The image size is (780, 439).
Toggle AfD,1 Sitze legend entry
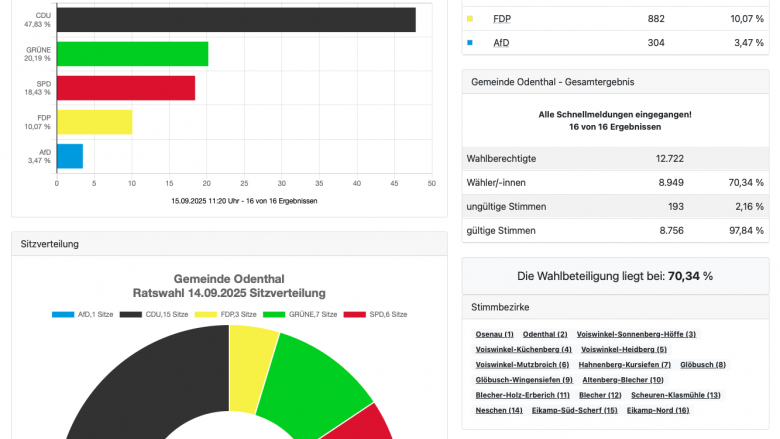tap(83, 314)
